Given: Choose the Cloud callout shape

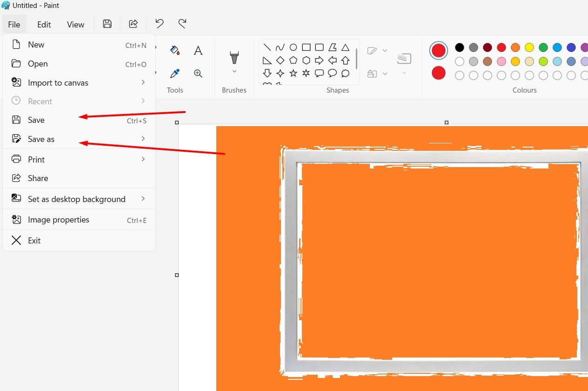Looking at the screenshot, I should [x=345, y=73].
